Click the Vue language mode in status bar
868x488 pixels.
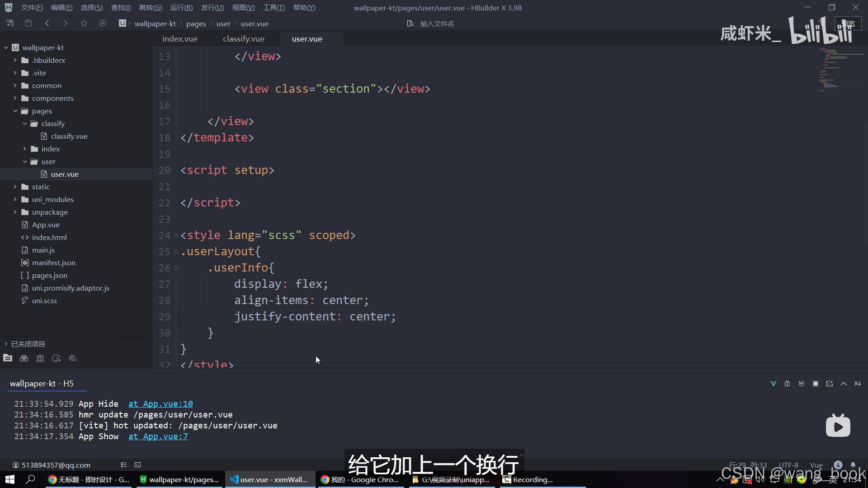(816, 465)
